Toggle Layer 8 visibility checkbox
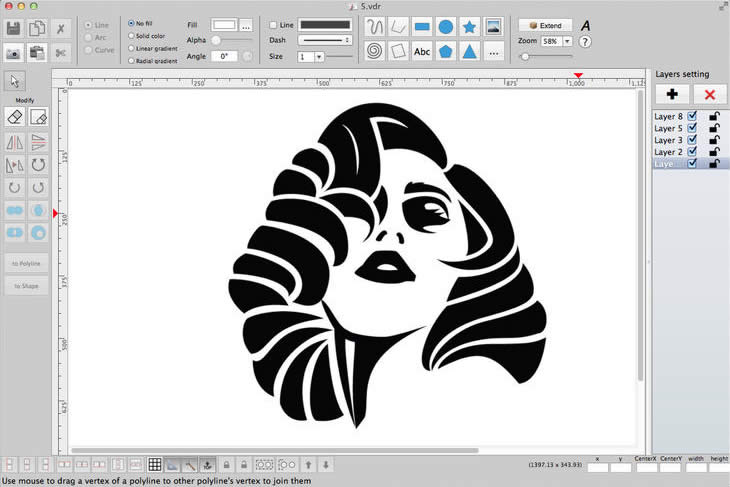This screenshot has width=730, height=487. coord(692,115)
